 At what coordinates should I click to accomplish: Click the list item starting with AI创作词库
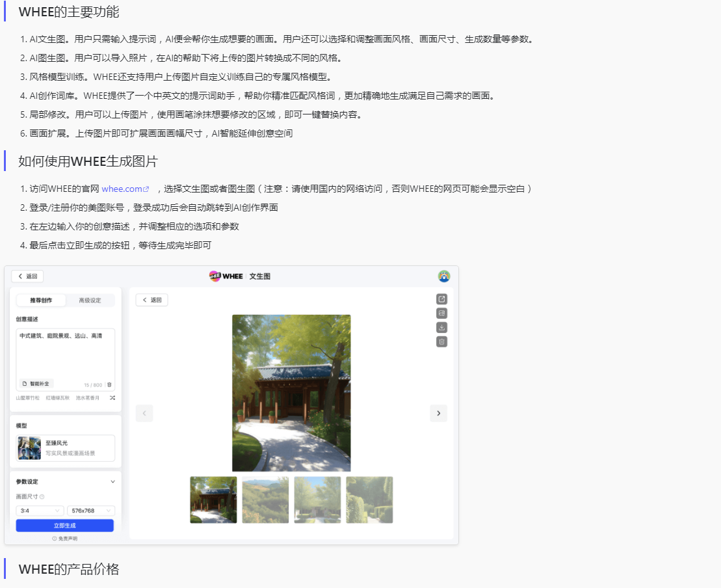pos(262,96)
